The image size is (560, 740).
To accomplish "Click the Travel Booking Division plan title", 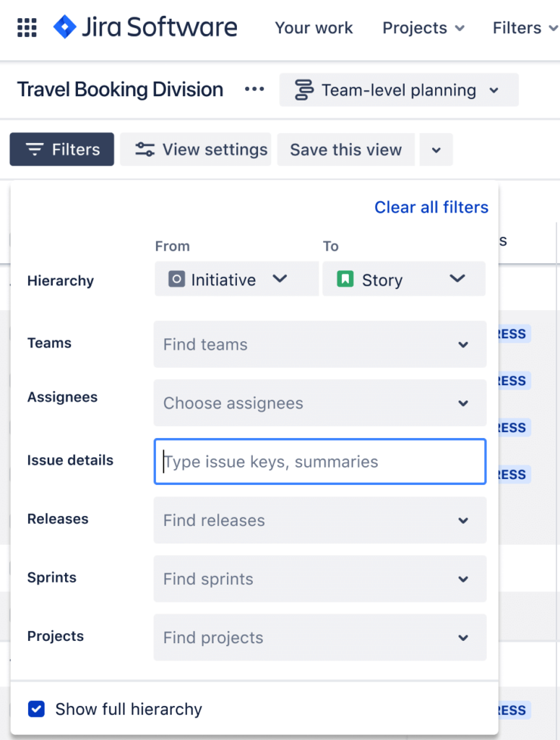I will tap(120, 89).
